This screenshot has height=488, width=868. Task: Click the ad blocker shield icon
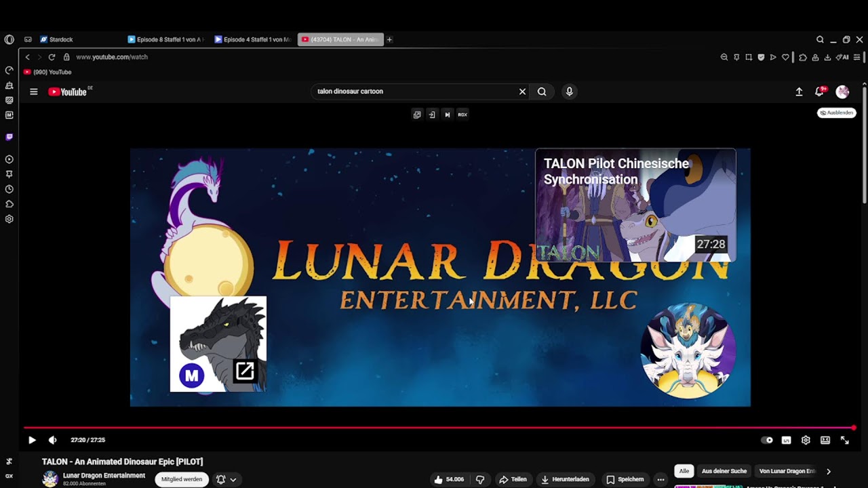point(761,58)
